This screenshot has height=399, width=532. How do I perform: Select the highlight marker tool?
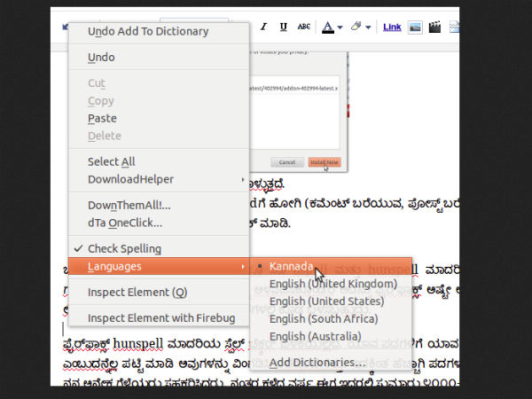click(356, 27)
